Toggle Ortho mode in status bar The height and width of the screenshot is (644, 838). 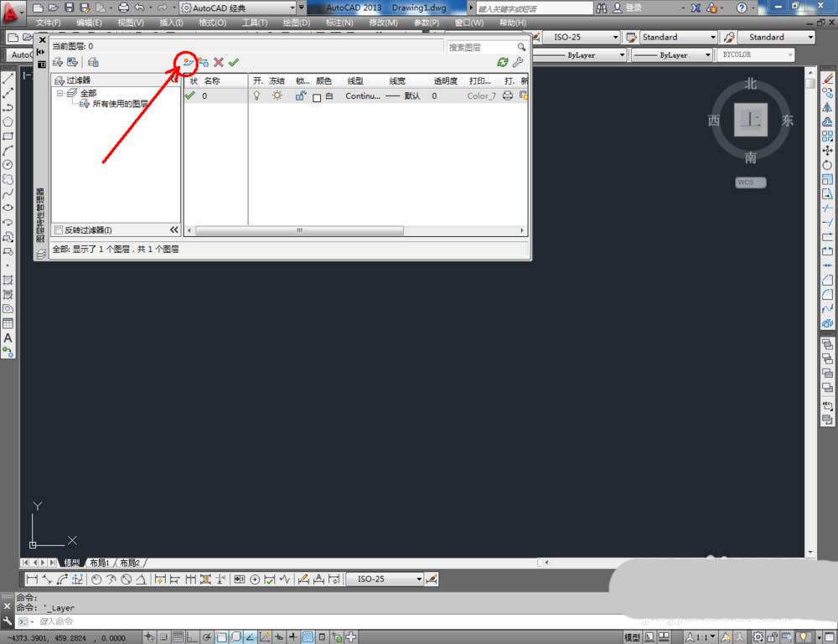192,637
